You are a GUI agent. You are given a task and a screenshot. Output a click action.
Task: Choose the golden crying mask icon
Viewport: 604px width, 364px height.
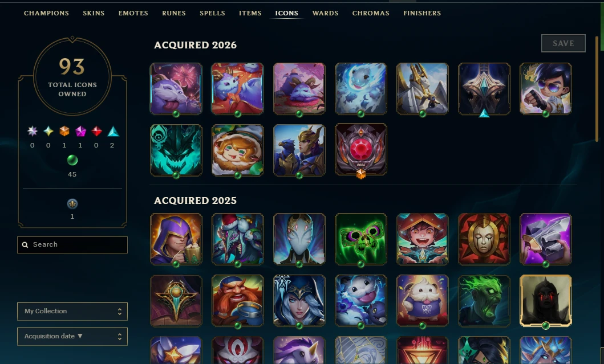(x=484, y=239)
